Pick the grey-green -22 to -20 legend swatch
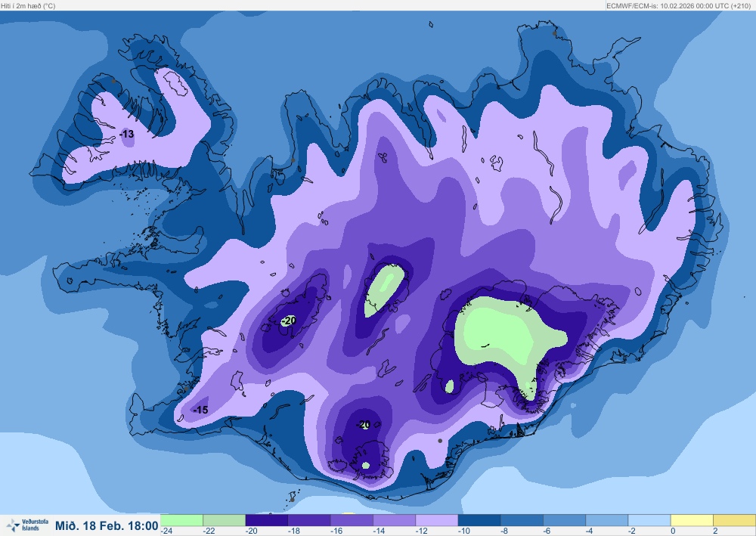This screenshot has width=756, height=536. coord(225,521)
